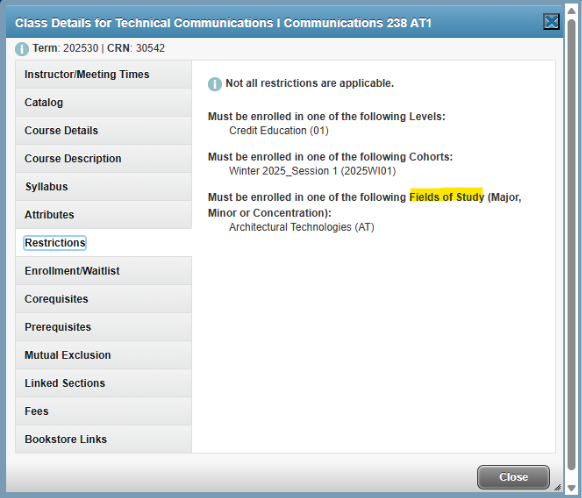Open the Instructor/Meeting Times tab
The height and width of the screenshot is (498, 582).
point(104,75)
